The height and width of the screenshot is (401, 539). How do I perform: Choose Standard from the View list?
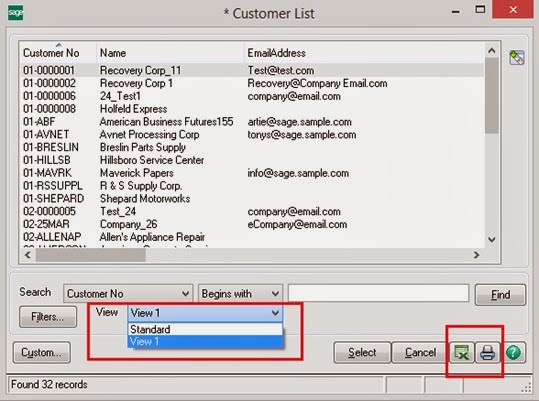[x=205, y=329]
